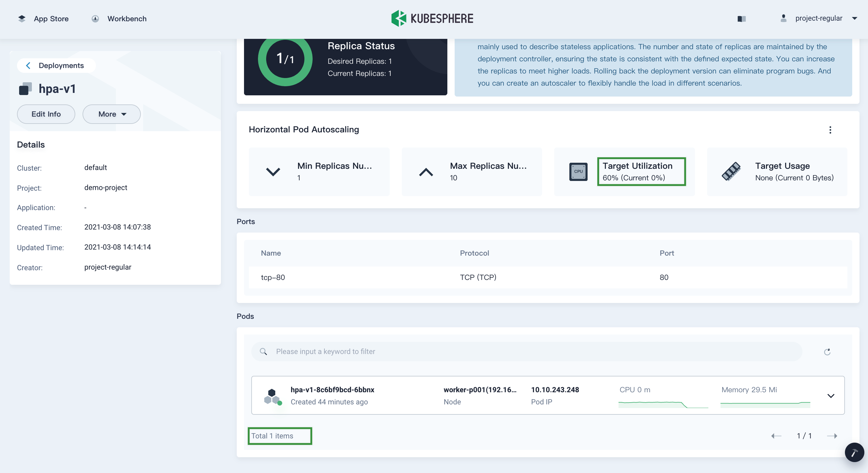
Task: Open the documentation book icon
Action: pyautogui.click(x=741, y=19)
